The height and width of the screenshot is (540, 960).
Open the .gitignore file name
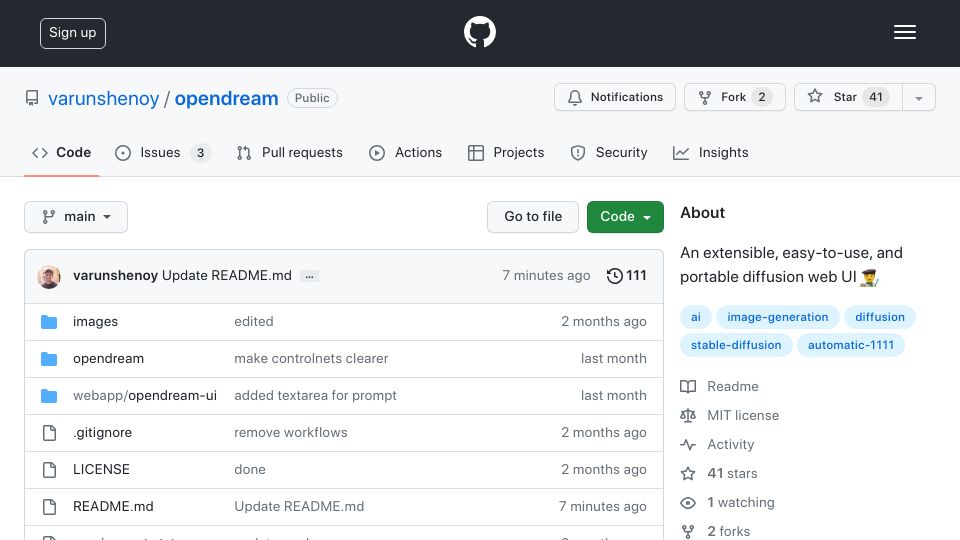click(x=102, y=433)
